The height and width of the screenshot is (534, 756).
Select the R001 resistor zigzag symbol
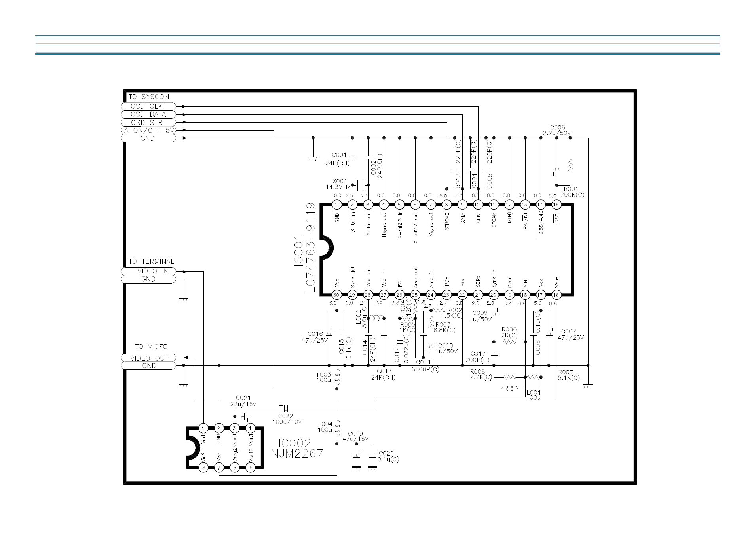[x=570, y=165]
